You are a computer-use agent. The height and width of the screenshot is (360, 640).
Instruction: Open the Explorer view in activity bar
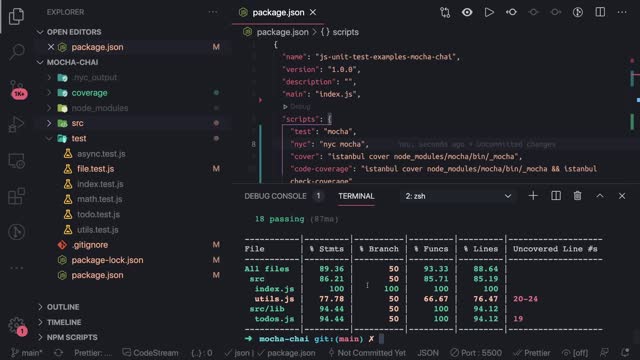(x=16, y=16)
